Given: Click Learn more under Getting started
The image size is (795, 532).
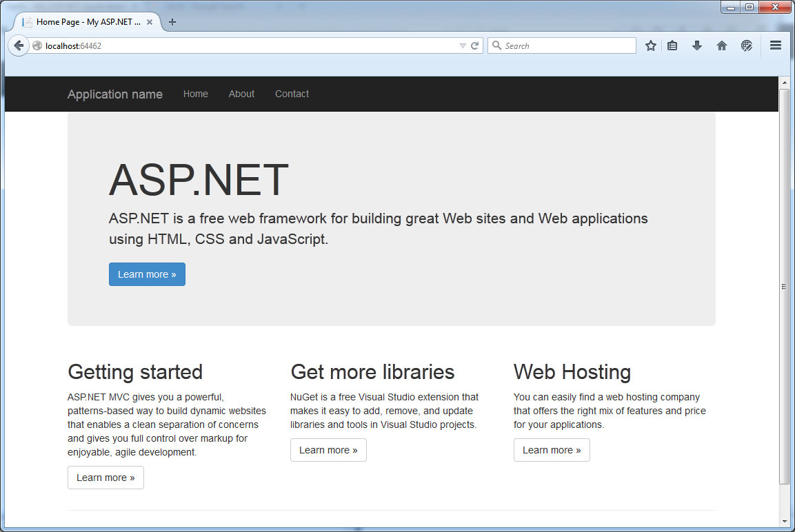Looking at the screenshot, I should coord(105,478).
